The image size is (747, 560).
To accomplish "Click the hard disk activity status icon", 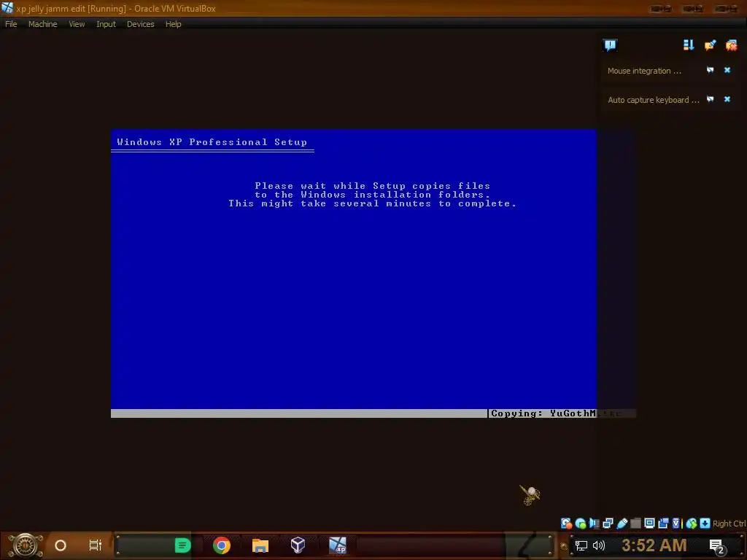I will tap(566, 524).
